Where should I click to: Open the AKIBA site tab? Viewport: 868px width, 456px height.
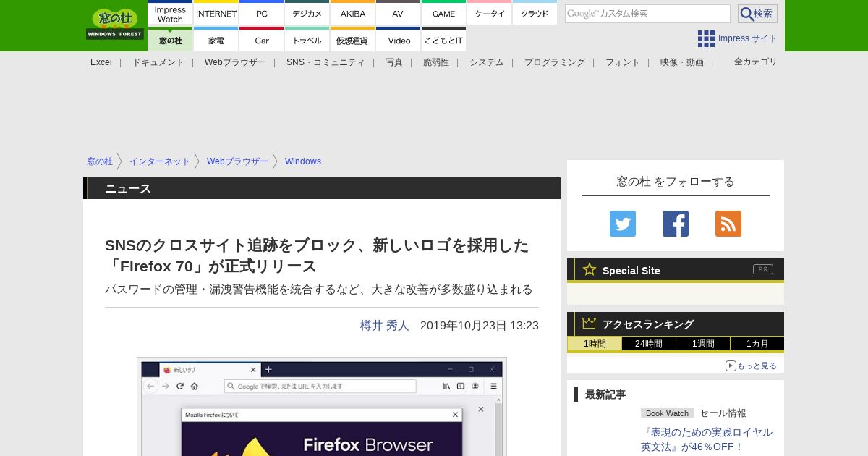tap(353, 14)
